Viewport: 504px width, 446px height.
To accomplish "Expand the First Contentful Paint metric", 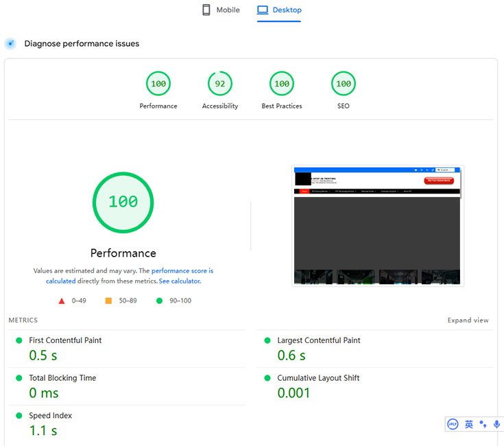I will pos(65,340).
